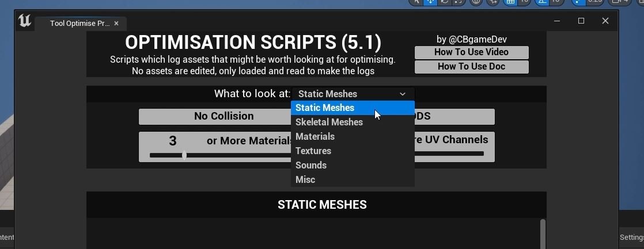Open the rotation snap angle dropdown
Screen dimensions: 644x249
(x=556, y=2)
